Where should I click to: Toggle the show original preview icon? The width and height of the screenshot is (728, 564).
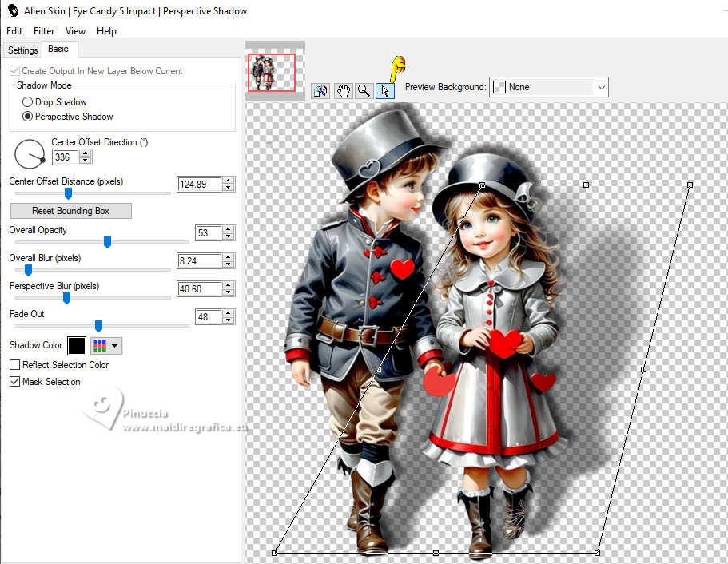(x=320, y=90)
